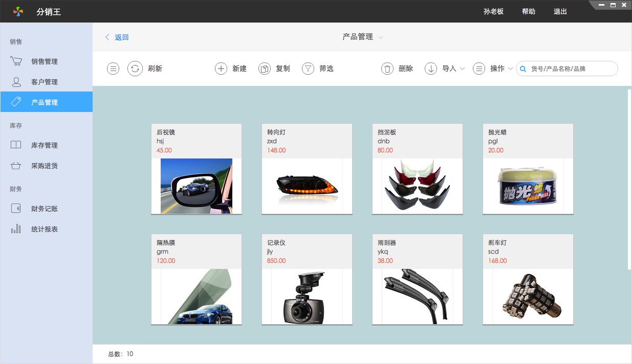632x364 pixels.
Task: Open sales management (销售管理) cart icon
Action: [16, 61]
